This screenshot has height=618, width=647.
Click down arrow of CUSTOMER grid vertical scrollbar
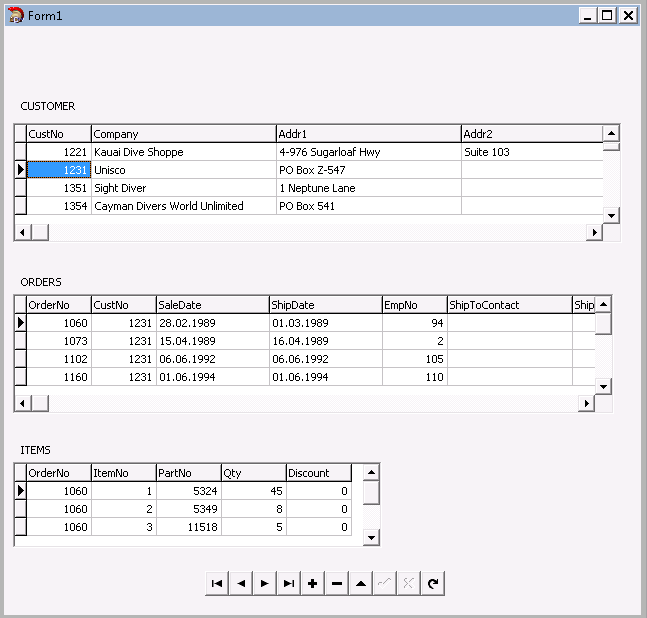(x=611, y=215)
